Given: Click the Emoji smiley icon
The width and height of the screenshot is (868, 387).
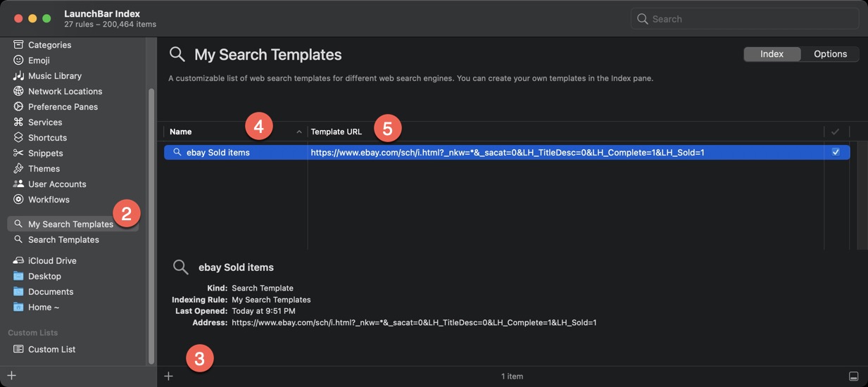Looking at the screenshot, I should 18,61.
